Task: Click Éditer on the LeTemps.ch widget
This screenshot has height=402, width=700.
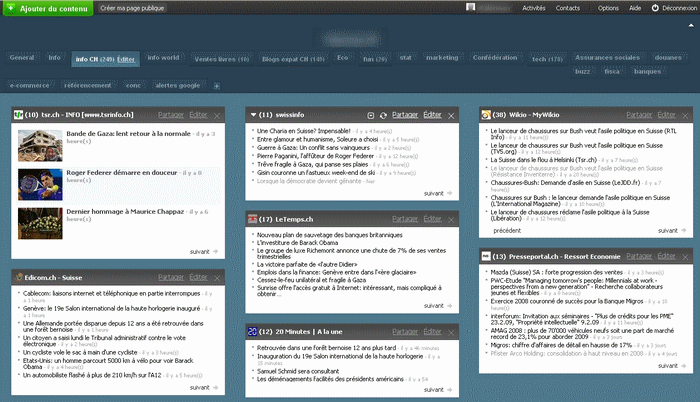Action: (433, 219)
